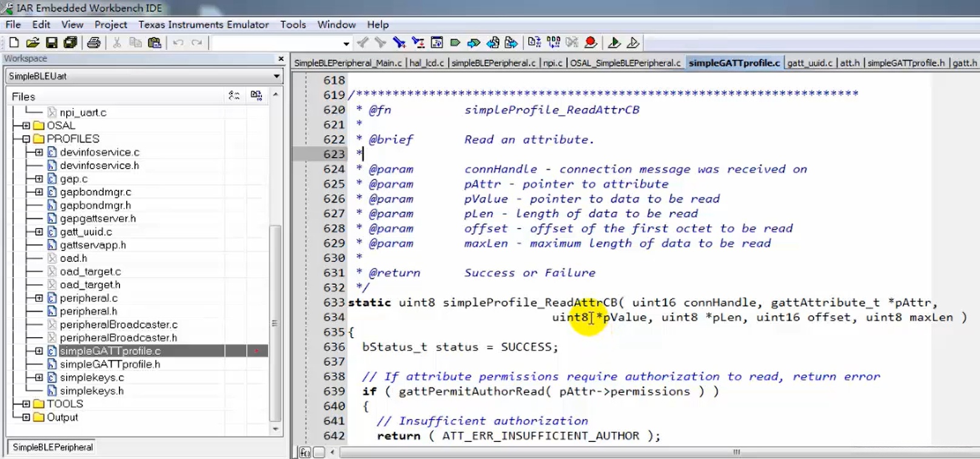Click the Undo arrow icon
The height and width of the screenshot is (459, 980).
(x=178, y=42)
